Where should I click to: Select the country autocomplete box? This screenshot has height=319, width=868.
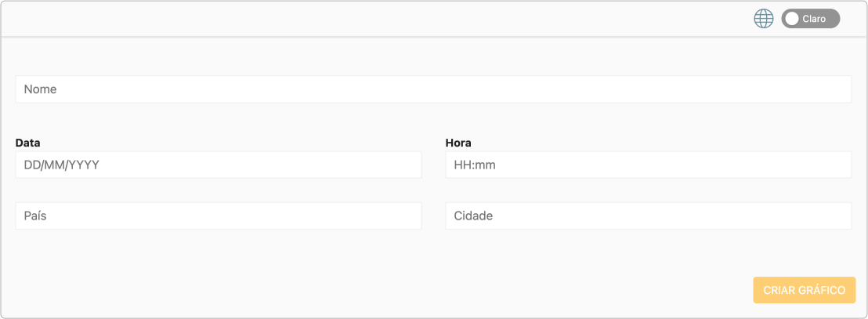coord(219,216)
